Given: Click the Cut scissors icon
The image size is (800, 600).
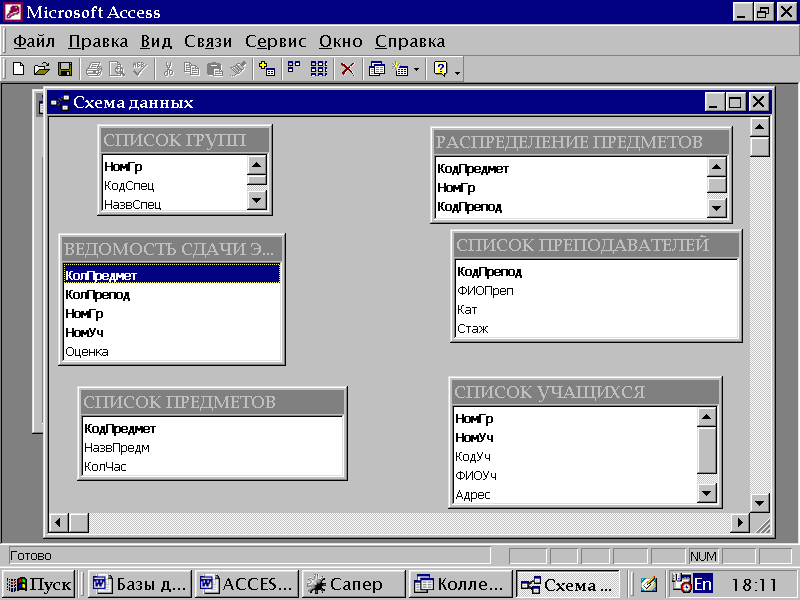Looking at the screenshot, I should [x=168, y=69].
